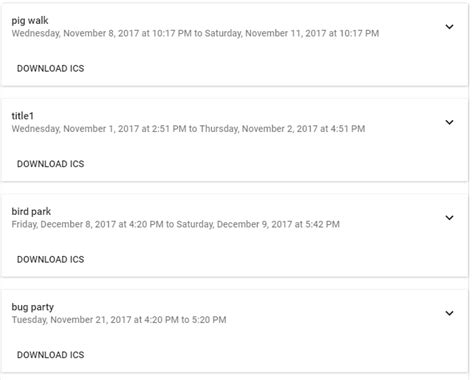Click blank space beside bug party's DOWNLOAD ICS

tap(267, 355)
